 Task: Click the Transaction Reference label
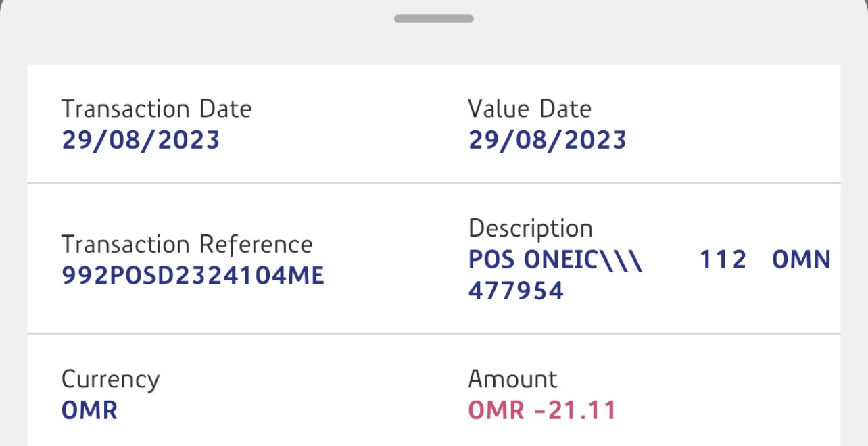tap(187, 244)
